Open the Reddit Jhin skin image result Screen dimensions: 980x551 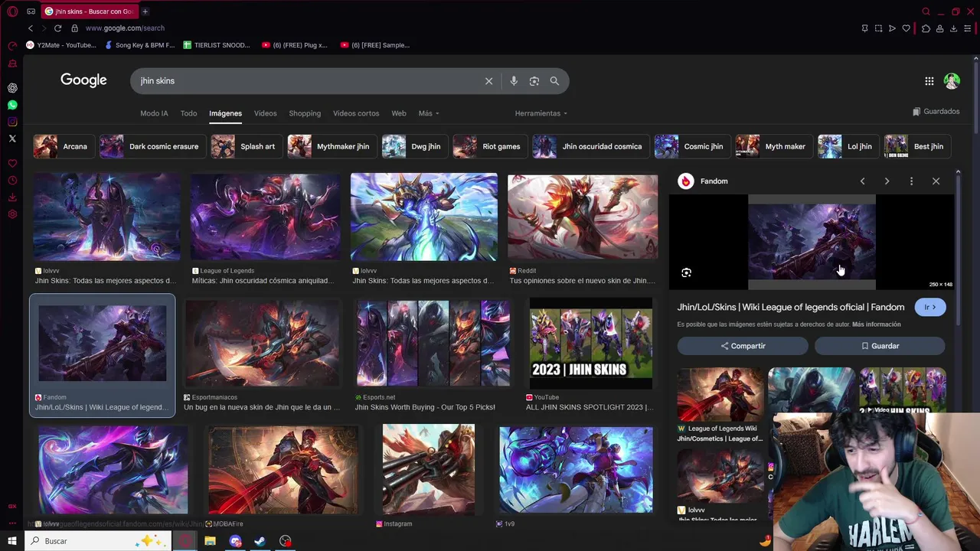[x=583, y=217]
